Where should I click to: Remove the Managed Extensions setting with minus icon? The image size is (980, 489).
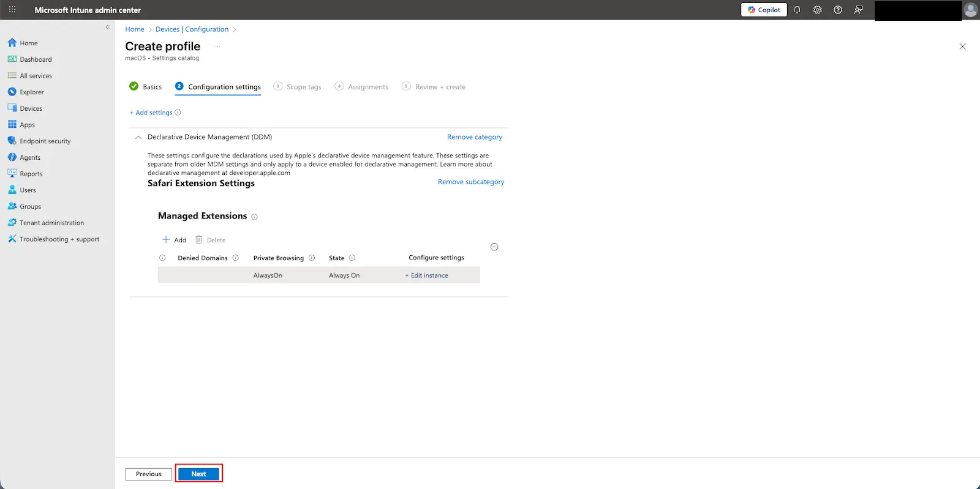494,247
